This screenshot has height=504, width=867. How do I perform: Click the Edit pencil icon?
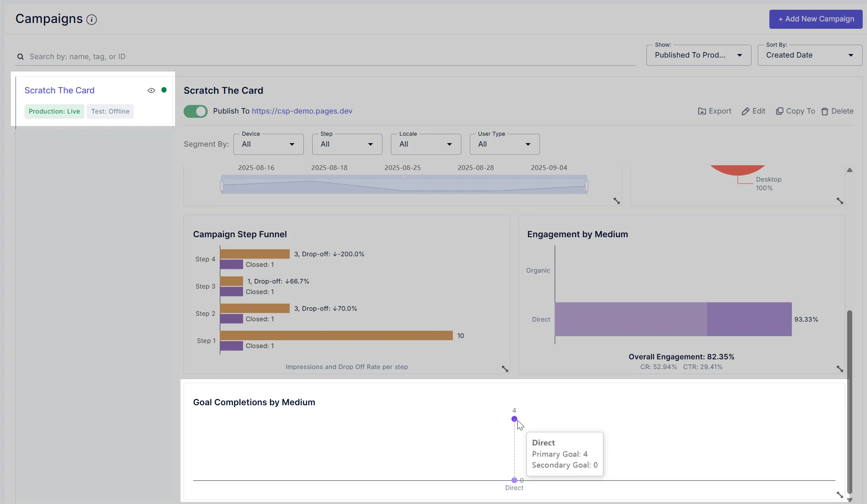[745, 111]
